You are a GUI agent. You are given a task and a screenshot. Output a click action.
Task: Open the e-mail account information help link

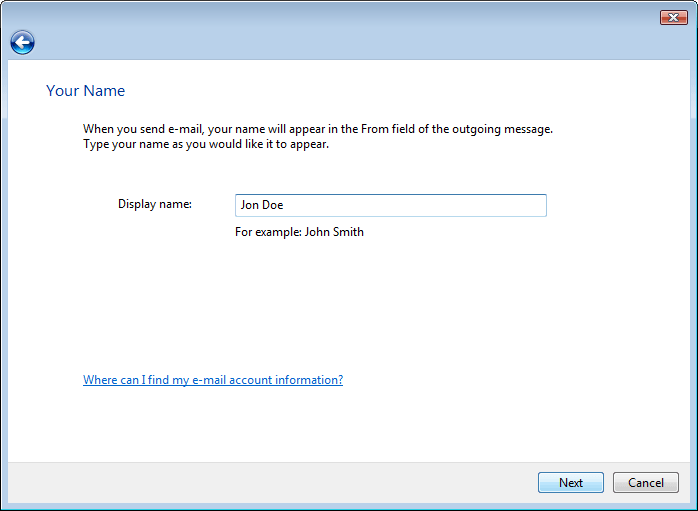click(x=212, y=380)
